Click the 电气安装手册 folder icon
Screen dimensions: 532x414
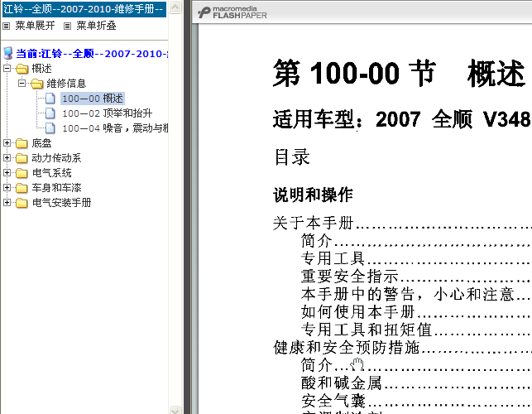[x=22, y=203]
